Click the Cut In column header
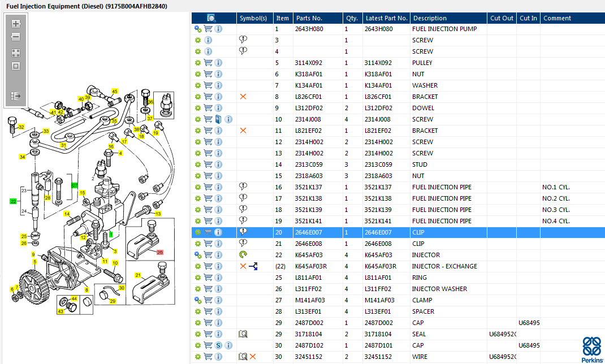 [x=528, y=18]
